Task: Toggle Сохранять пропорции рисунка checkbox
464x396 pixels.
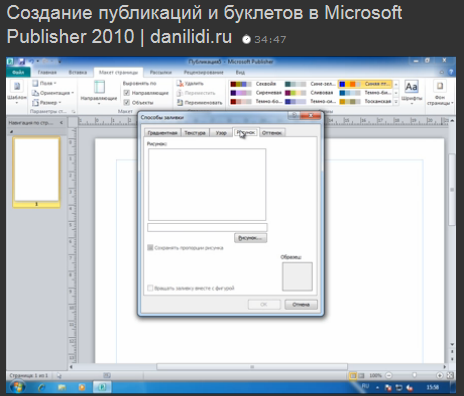Action: pyautogui.click(x=150, y=248)
